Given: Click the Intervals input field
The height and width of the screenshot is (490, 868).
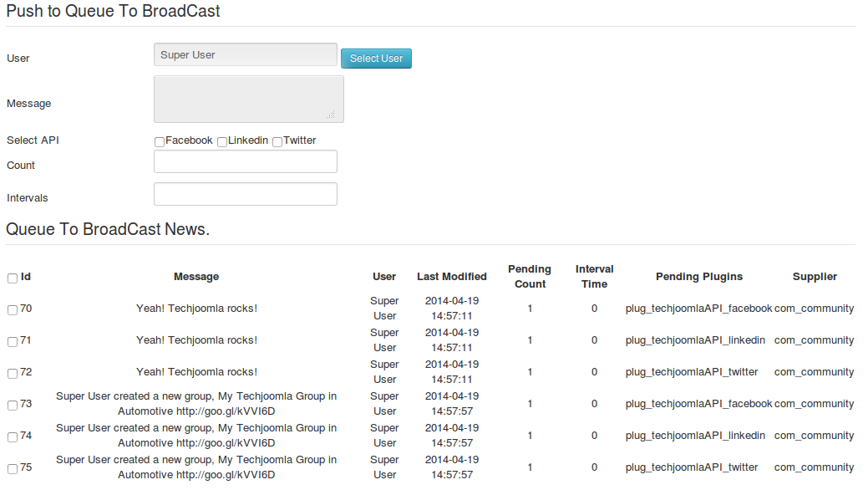Looking at the screenshot, I should pyautogui.click(x=246, y=194).
